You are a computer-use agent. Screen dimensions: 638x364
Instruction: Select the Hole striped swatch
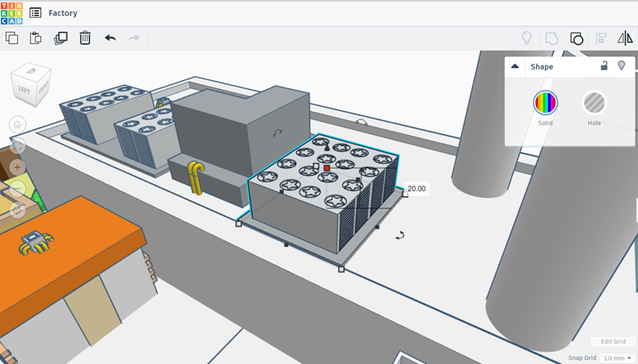(x=594, y=102)
